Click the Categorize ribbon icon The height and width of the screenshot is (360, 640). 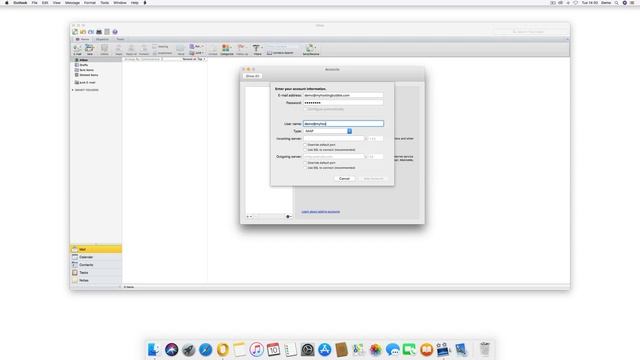[x=227, y=49]
